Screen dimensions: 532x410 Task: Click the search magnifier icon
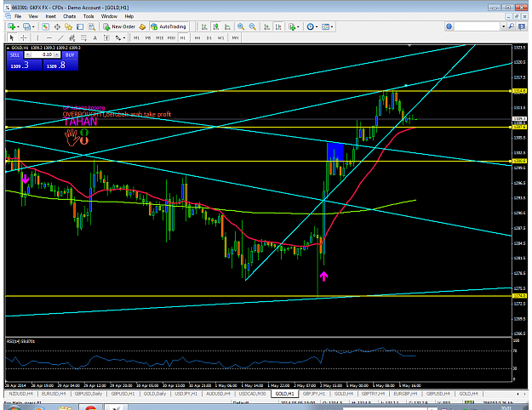click(512, 26)
